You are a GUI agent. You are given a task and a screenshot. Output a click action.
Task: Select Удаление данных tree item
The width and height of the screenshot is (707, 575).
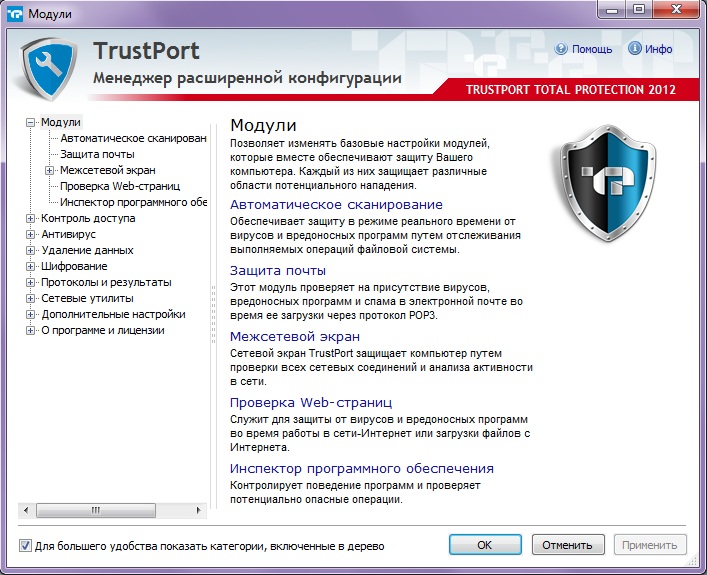point(87,250)
